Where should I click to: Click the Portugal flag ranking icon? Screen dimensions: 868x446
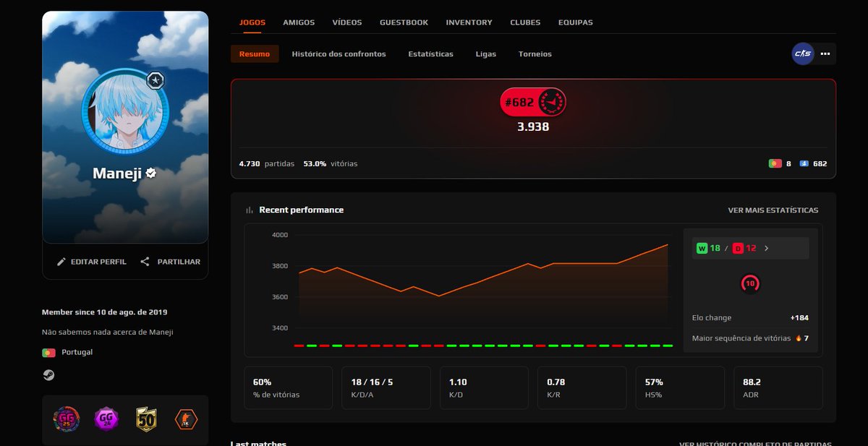coord(775,163)
